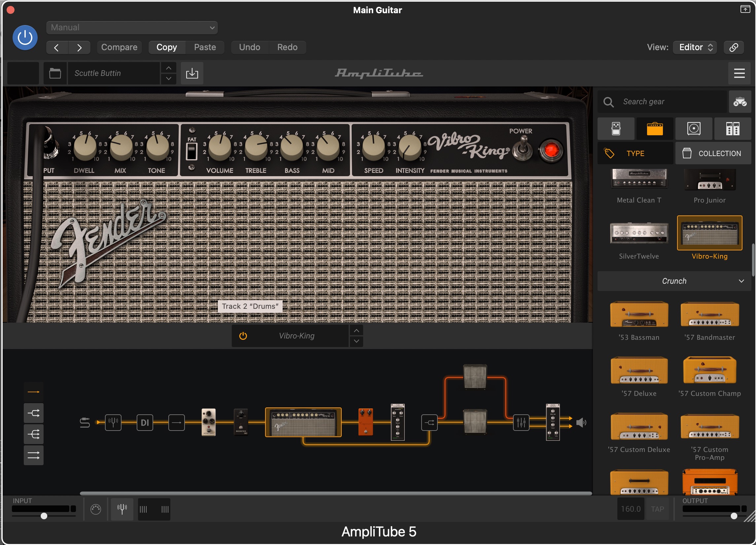The width and height of the screenshot is (756, 545).
Task: Select the orange pedal after the amp
Action: [366, 422]
